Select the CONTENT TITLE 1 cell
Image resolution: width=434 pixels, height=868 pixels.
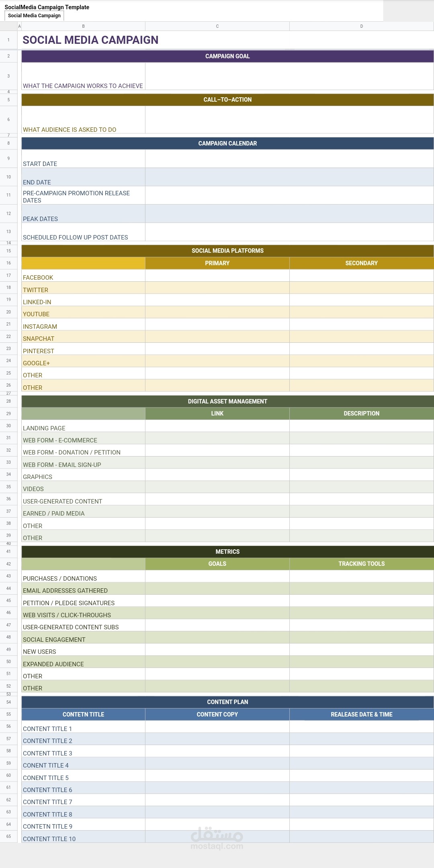[83, 727]
